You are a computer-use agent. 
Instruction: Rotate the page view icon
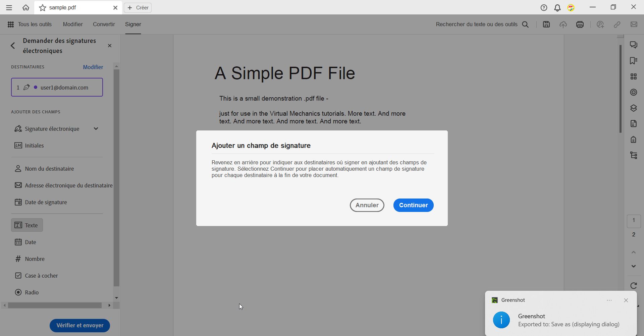tap(634, 285)
